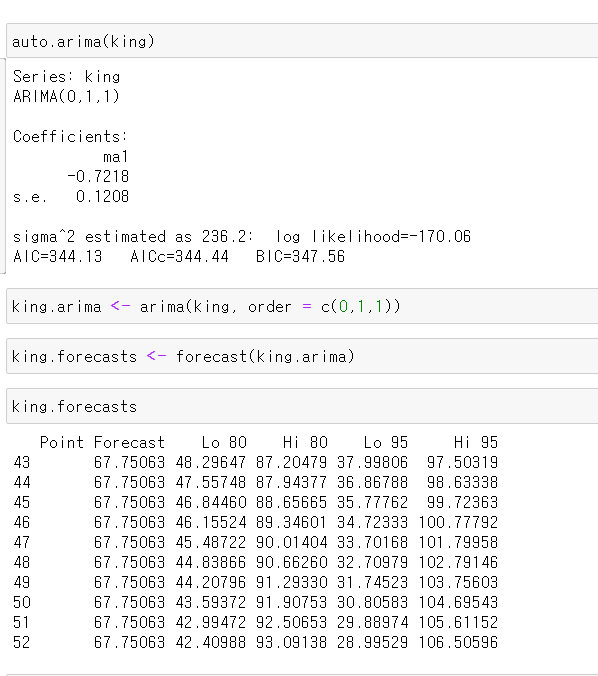Select Lo 80 value 42.99472

click(210, 623)
